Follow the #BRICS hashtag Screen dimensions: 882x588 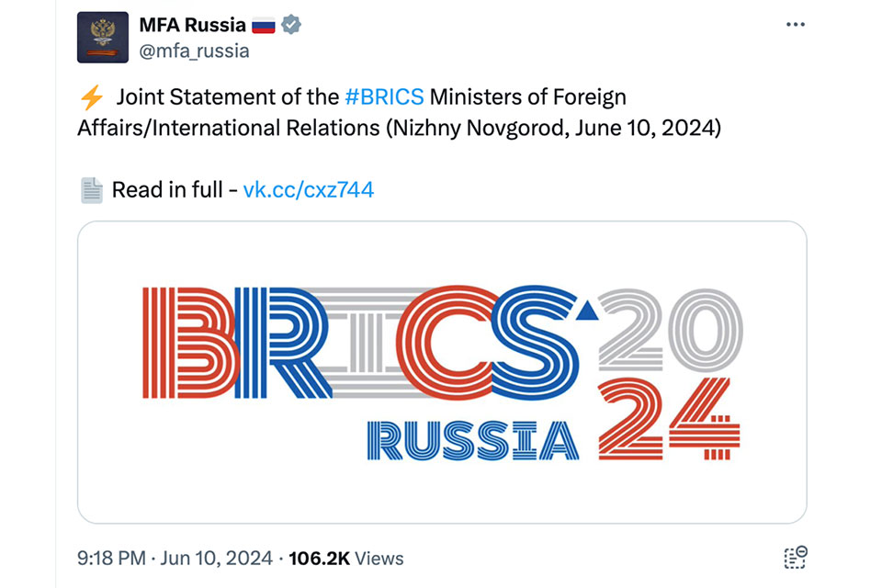[384, 96]
